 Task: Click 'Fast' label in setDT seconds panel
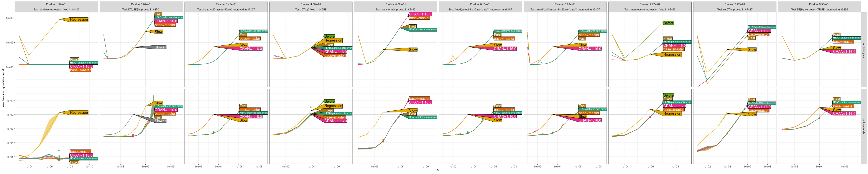[x=752, y=100]
